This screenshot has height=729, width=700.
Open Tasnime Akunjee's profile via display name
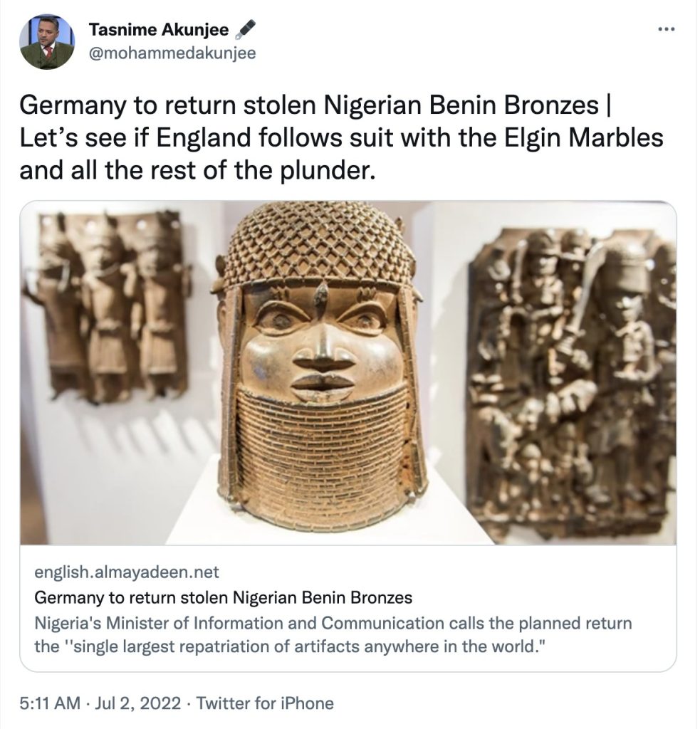(x=158, y=31)
